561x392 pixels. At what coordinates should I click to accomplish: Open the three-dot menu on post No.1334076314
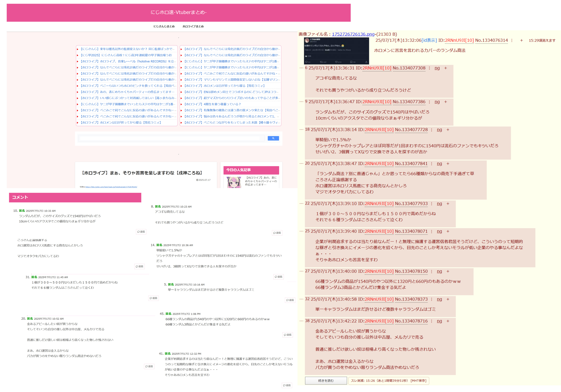(x=512, y=41)
